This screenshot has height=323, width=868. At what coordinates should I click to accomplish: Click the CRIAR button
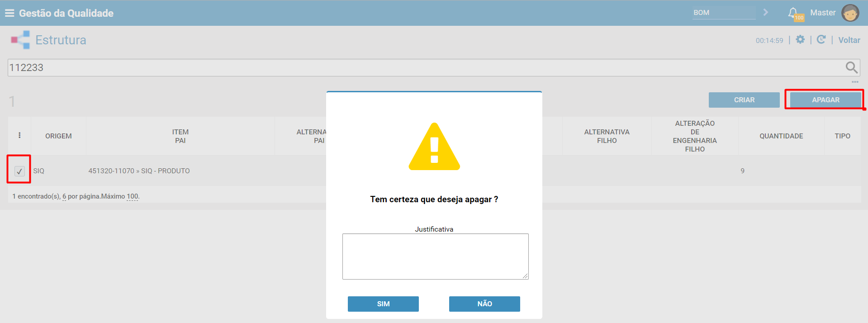744,100
